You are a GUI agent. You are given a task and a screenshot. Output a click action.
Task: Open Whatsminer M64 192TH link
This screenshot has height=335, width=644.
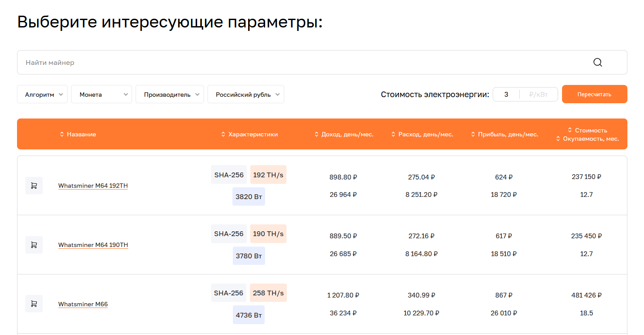click(93, 186)
